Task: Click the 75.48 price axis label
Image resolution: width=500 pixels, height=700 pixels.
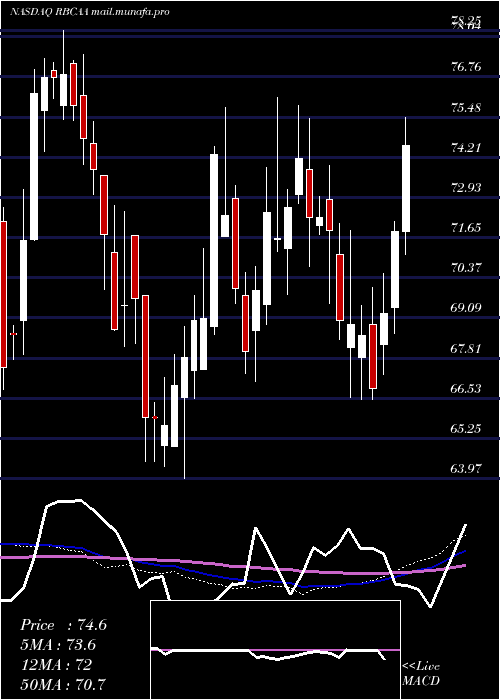Action: tap(467, 108)
